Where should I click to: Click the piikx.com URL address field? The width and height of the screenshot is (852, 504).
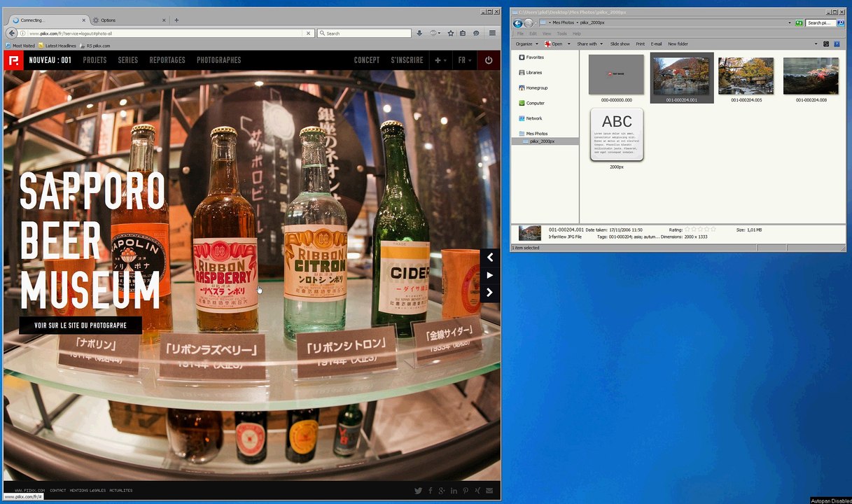click(x=165, y=33)
